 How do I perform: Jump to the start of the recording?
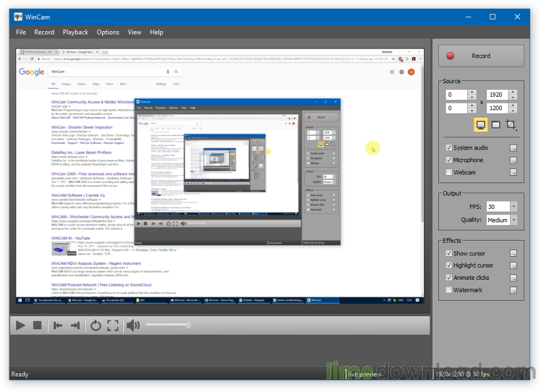pyautogui.click(x=58, y=326)
